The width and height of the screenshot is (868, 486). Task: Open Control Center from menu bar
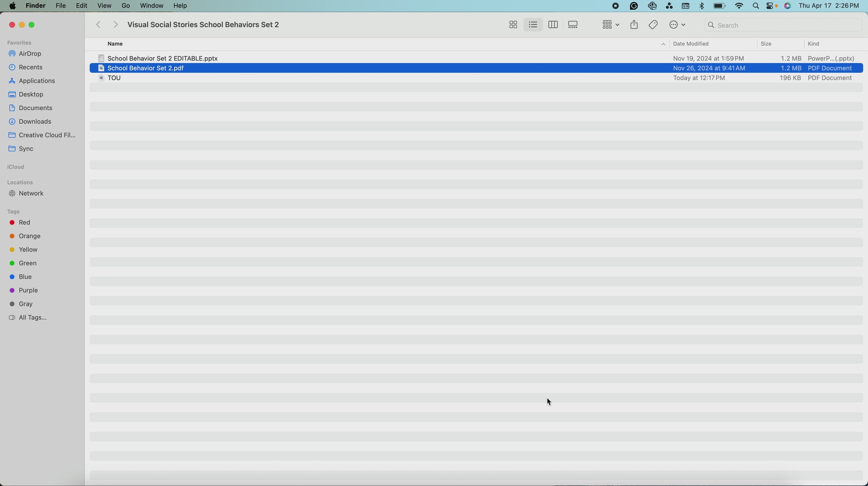pyautogui.click(x=770, y=6)
